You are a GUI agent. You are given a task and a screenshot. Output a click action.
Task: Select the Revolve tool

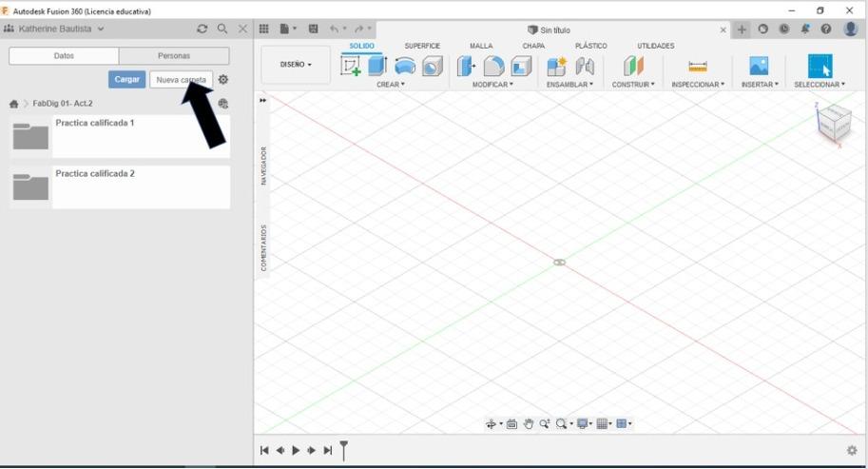pyautogui.click(x=405, y=67)
